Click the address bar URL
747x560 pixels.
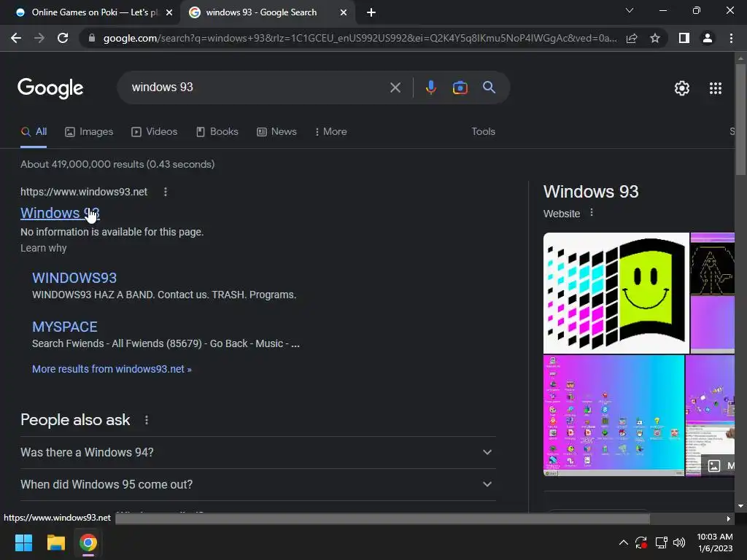pyautogui.click(x=360, y=38)
